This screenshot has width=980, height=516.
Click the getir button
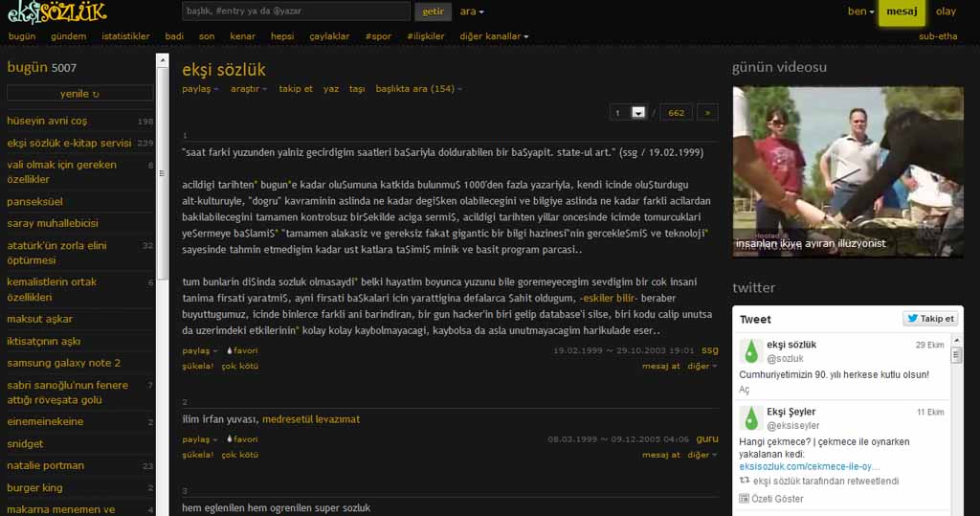[434, 11]
